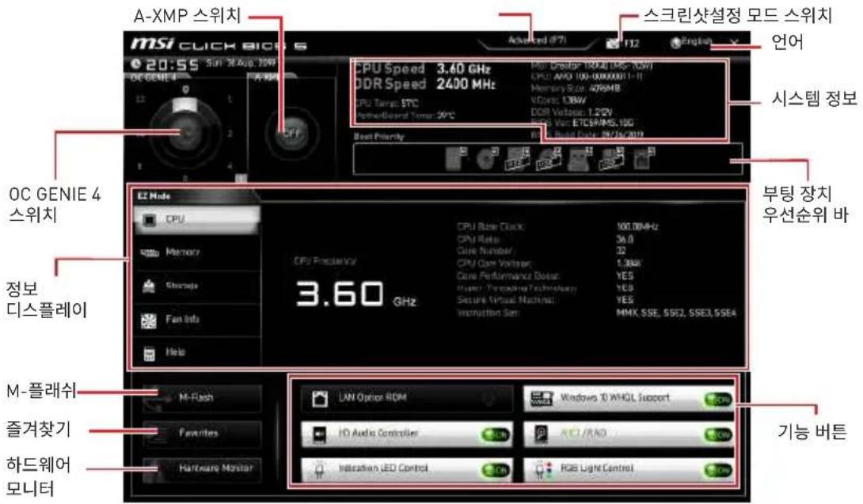Click the HD Audio Controller speaker icon
863x504 pixels.
pyautogui.click(x=319, y=434)
